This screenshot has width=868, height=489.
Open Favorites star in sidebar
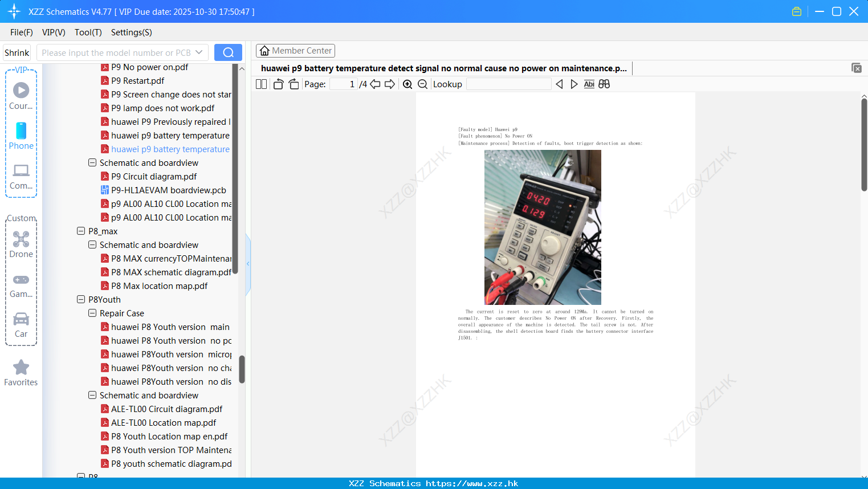[x=21, y=373]
